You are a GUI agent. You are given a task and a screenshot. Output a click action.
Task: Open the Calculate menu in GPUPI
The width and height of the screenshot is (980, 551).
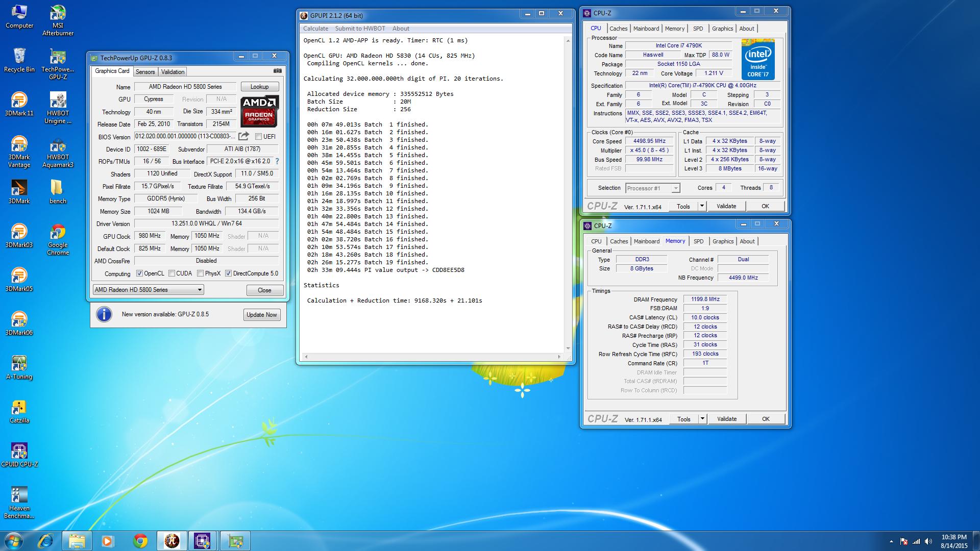(315, 29)
